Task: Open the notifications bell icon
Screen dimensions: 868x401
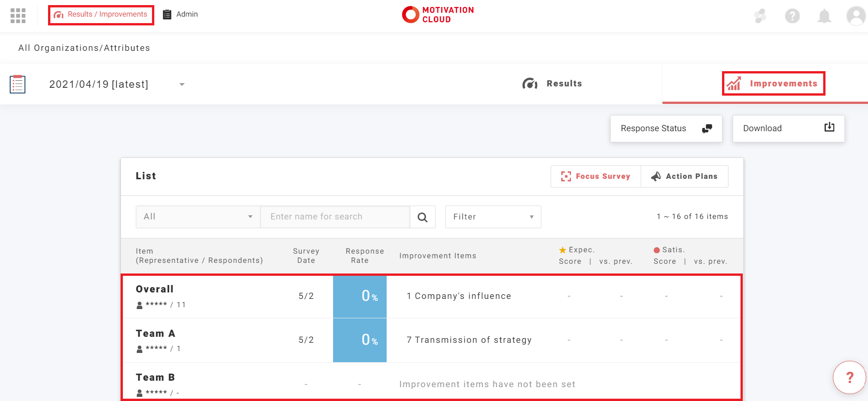Action: pyautogui.click(x=824, y=16)
